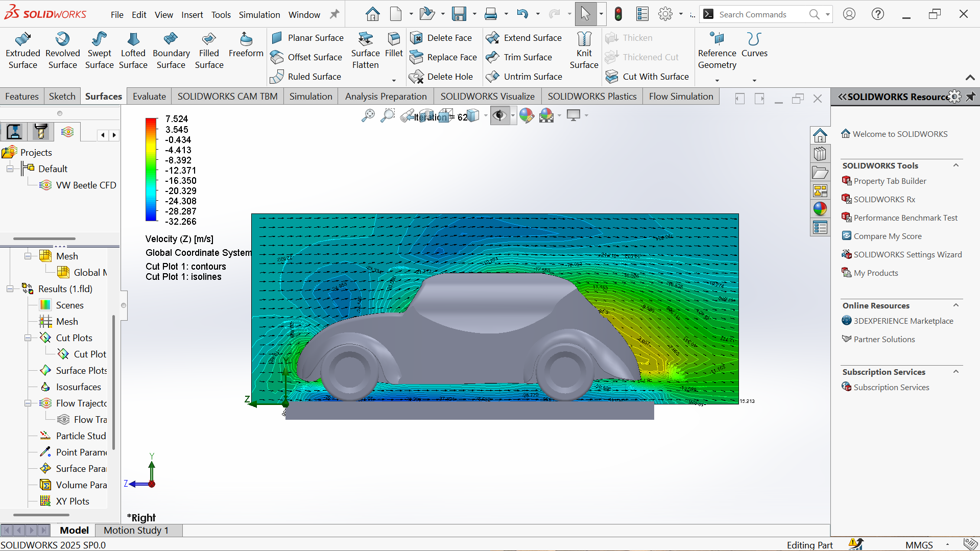980x551 pixels.
Task: Click the Untrim Surface tool
Action: click(524, 77)
